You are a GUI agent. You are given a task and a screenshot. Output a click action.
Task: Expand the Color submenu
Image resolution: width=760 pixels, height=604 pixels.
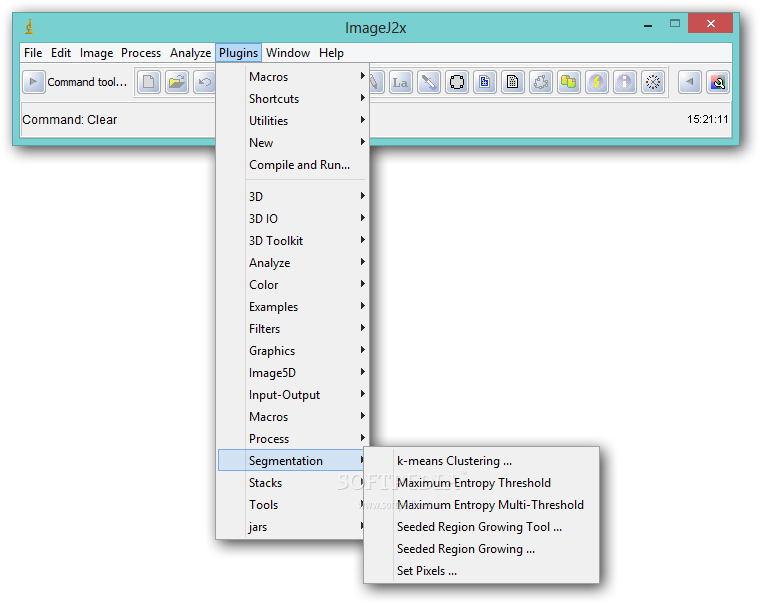click(293, 285)
